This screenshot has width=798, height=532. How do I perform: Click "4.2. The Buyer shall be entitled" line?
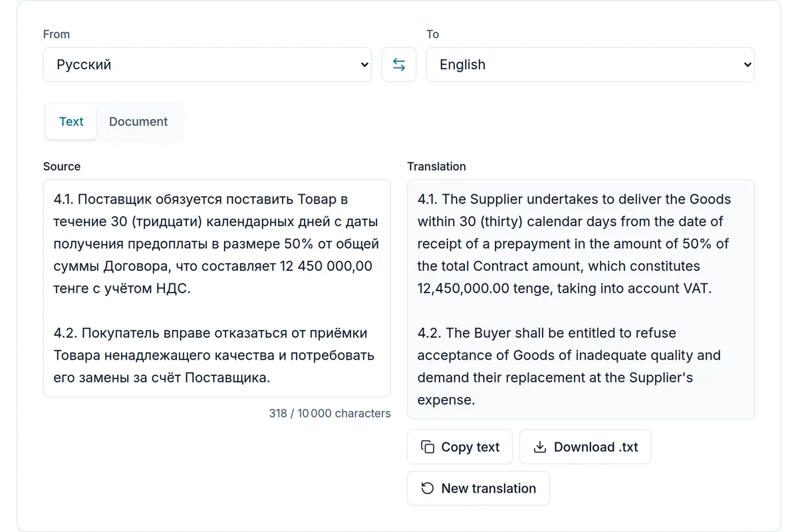(x=547, y=333)
